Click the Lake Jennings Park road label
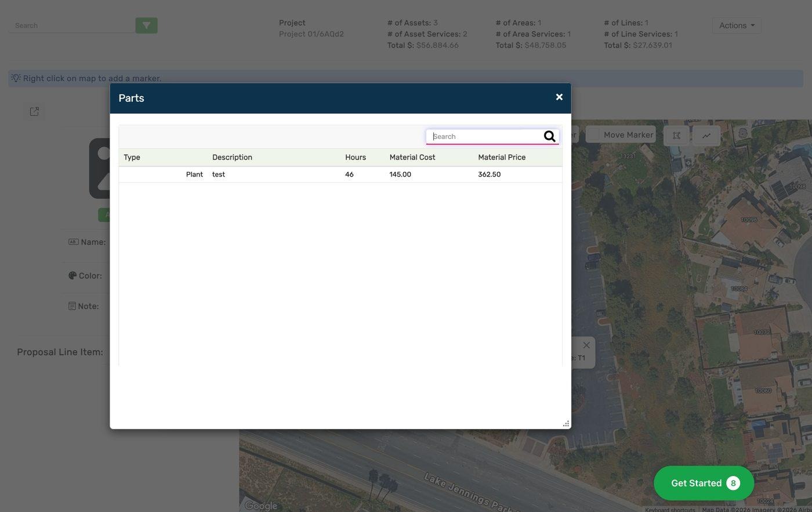812x512 pixels. [471, 493]
